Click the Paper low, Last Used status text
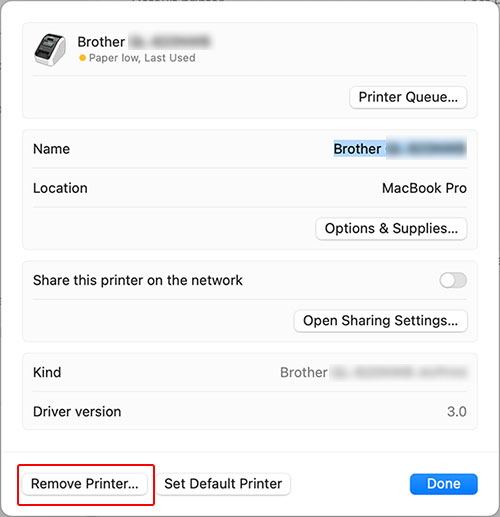Screen dimensions: 500x517 [x=142, y=58]
